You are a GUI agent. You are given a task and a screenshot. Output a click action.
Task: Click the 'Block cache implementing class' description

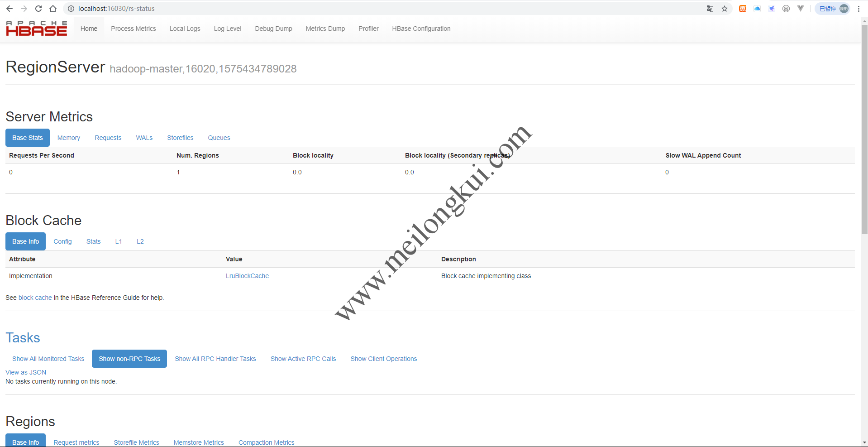click(486, 276)
